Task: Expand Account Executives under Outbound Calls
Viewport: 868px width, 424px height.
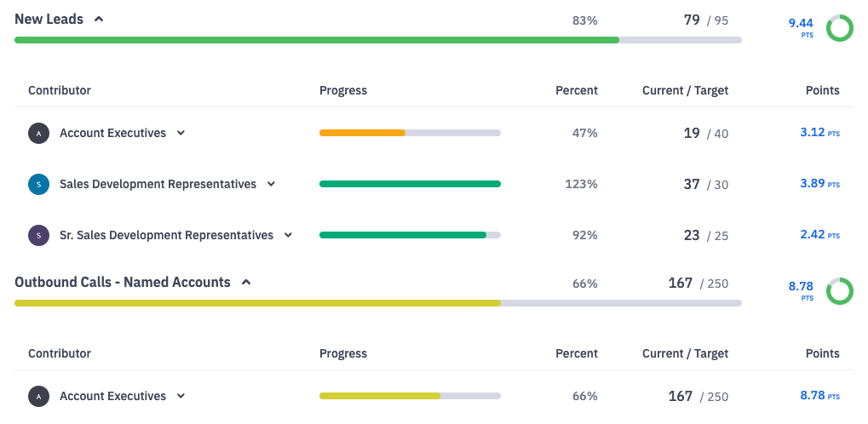Action: pos(181,396)
